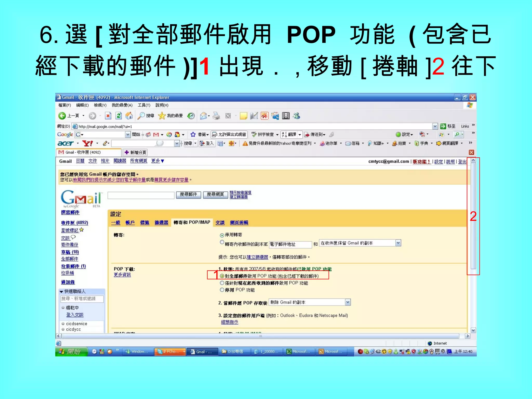Image resolution: width=532 pixels, height=399 pixels.
Task: Click the 電子郵件地址 forwarding field
Action: pyautogui.click(x=290, y=244)
